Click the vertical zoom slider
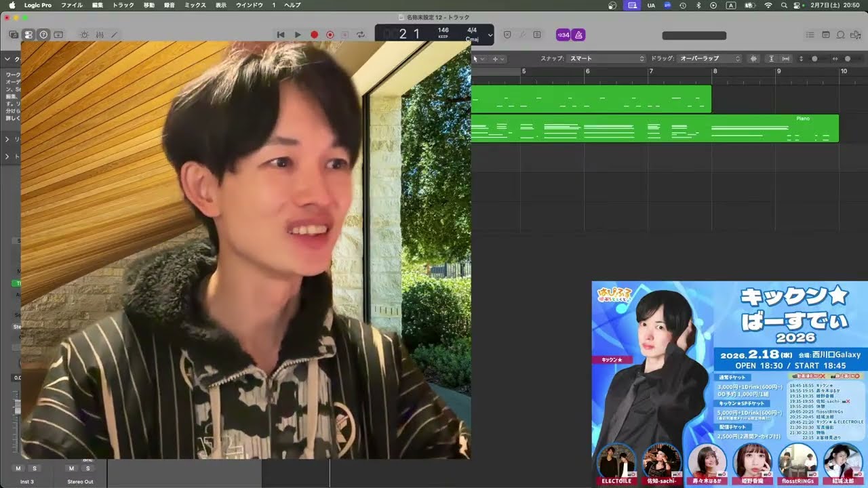868x488 pixels. (814, 59)
